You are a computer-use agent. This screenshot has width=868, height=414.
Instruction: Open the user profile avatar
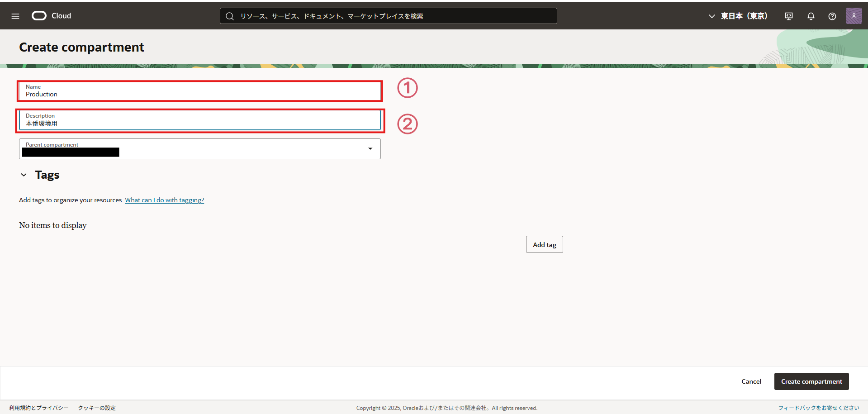[854, 16]
